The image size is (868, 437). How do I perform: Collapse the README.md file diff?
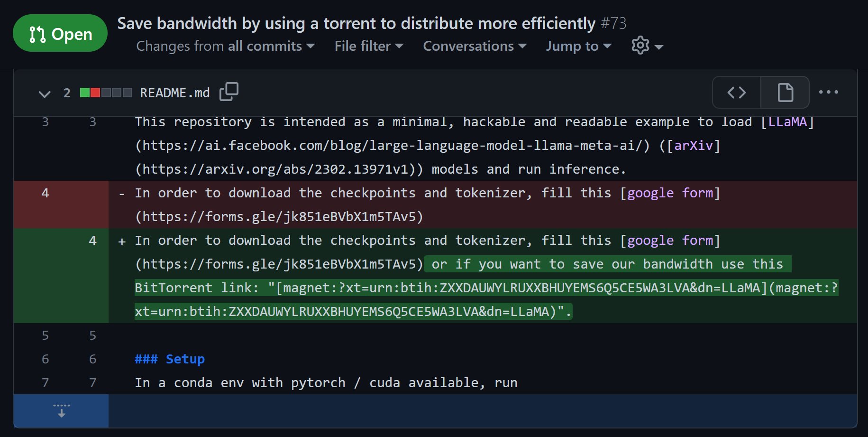click(x=44, y=93)
